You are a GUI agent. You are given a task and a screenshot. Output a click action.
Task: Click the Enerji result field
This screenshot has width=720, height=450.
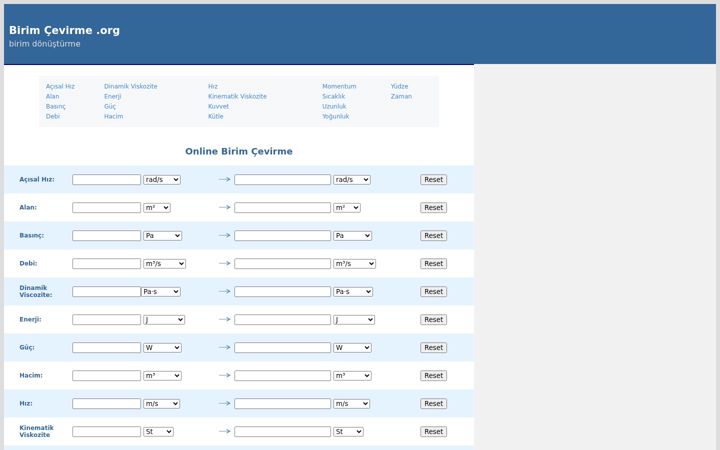(x=282, y=320)
